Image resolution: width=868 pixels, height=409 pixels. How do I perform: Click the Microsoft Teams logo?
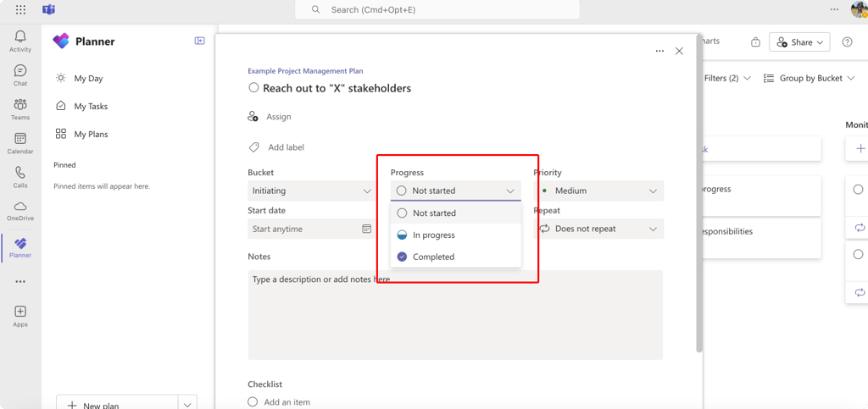[x=48, y=9]
